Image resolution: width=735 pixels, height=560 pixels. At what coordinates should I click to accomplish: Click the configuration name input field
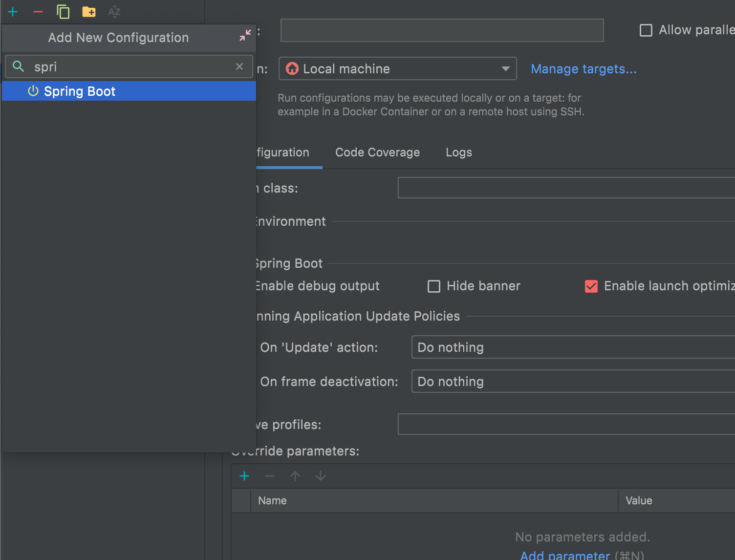point(442,30)
